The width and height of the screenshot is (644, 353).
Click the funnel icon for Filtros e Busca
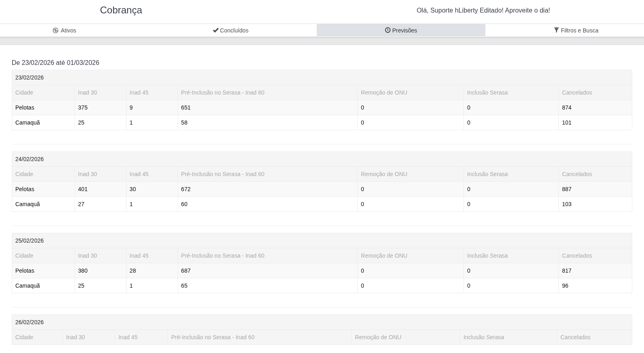[x=556, y=30]
